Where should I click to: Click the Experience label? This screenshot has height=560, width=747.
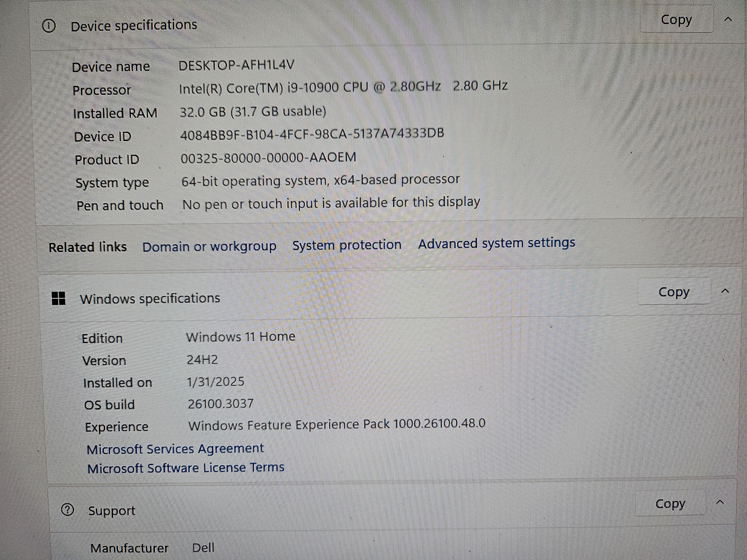[x=117, y=427]
